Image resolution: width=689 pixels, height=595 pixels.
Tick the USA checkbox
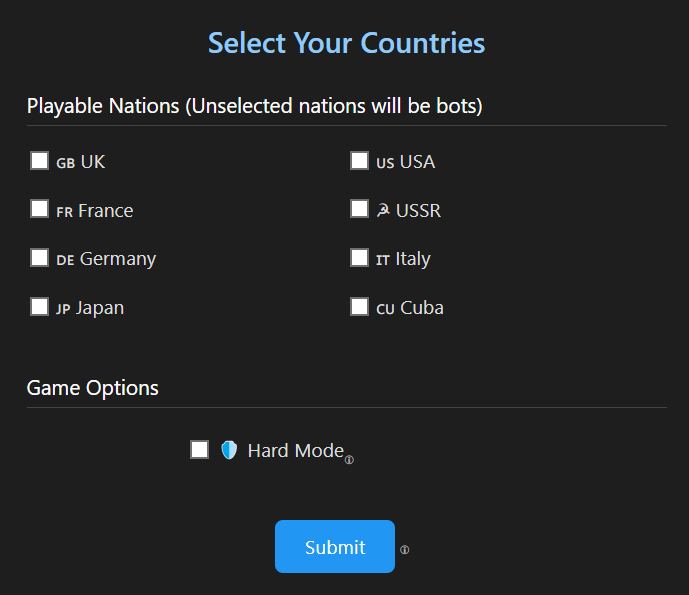pyautogui.click(x=359, y=161)
